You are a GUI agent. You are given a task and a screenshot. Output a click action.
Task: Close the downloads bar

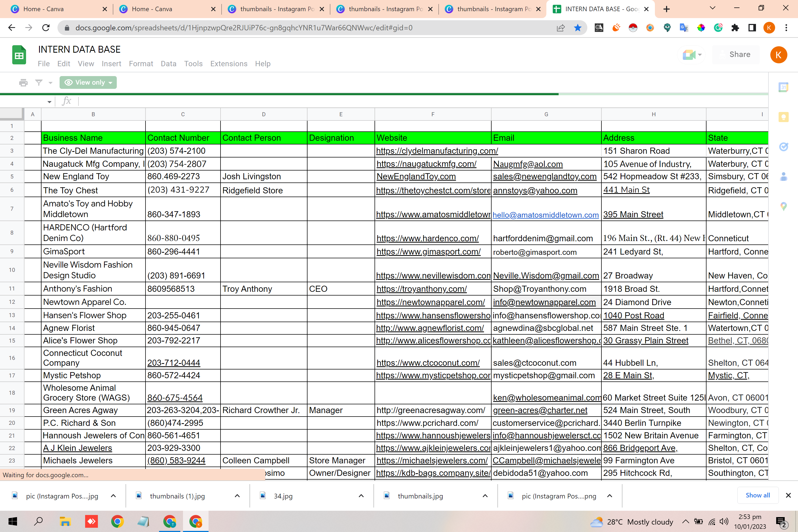788,495
